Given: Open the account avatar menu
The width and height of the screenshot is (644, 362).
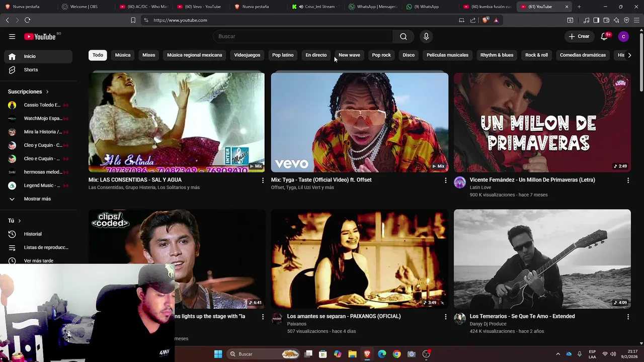Looking at the screenshot, I should pos(623,36).
